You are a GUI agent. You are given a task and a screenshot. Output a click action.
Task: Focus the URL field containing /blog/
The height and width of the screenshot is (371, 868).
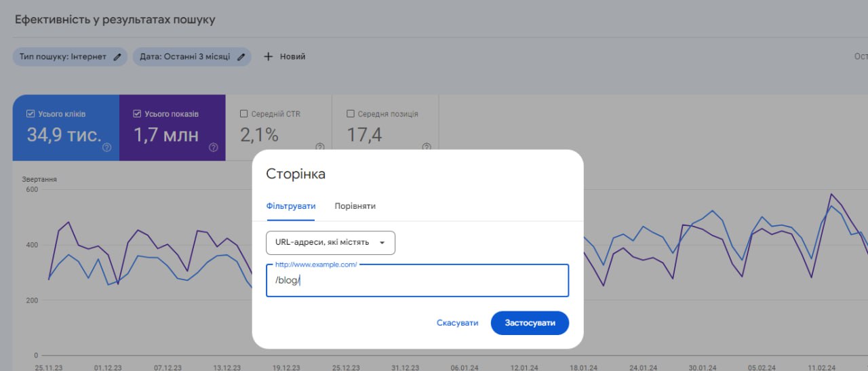pyautogui.click(x=417, y=281)
